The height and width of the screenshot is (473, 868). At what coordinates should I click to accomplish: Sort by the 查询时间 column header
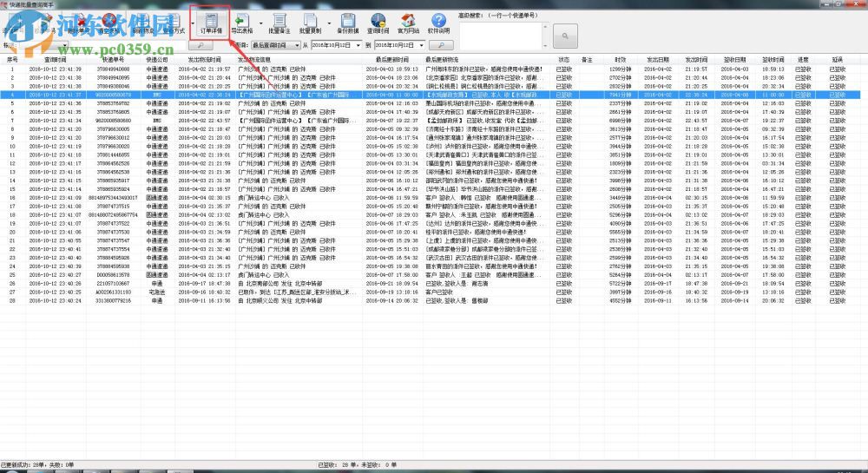tap(55, 60)
